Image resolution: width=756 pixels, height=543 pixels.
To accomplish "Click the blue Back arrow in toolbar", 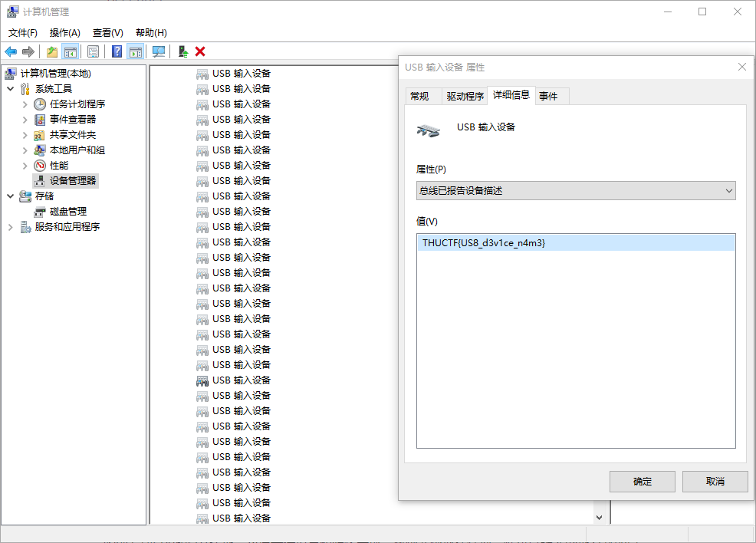I will [11, 51].
